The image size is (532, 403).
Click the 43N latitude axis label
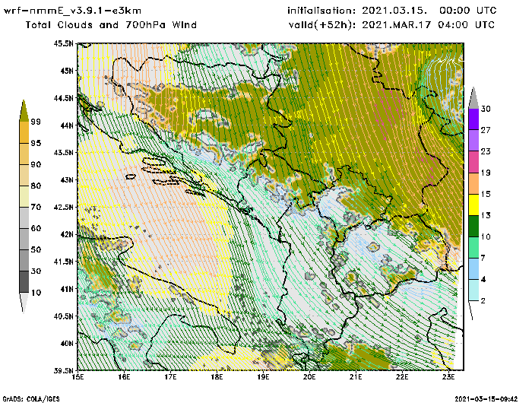pos(67,179)
